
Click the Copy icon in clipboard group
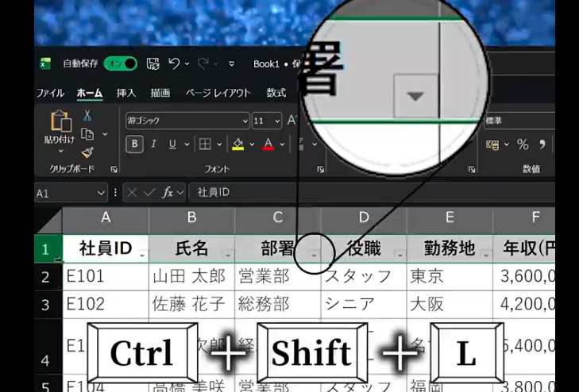click(x=87, y=134)
